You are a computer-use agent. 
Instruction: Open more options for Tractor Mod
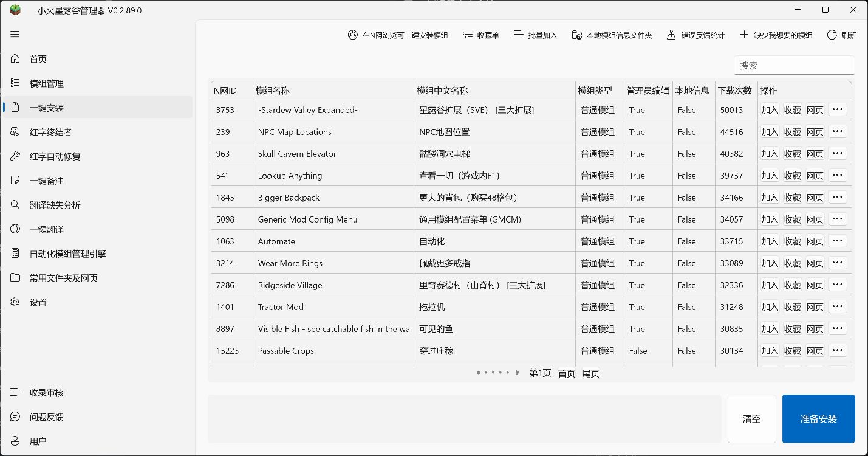pos(838,306)
